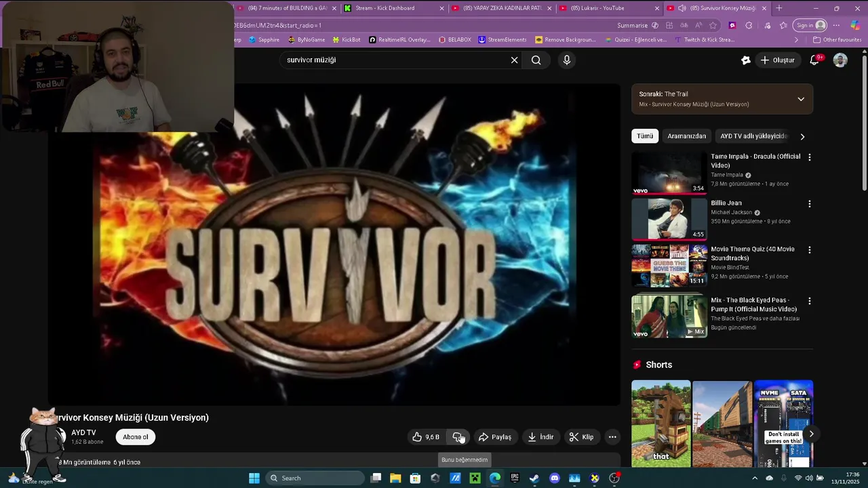Open Epic Games Launcher from the taskbar
The height and width of the screenshot is (488, 868).
[515, 479]
